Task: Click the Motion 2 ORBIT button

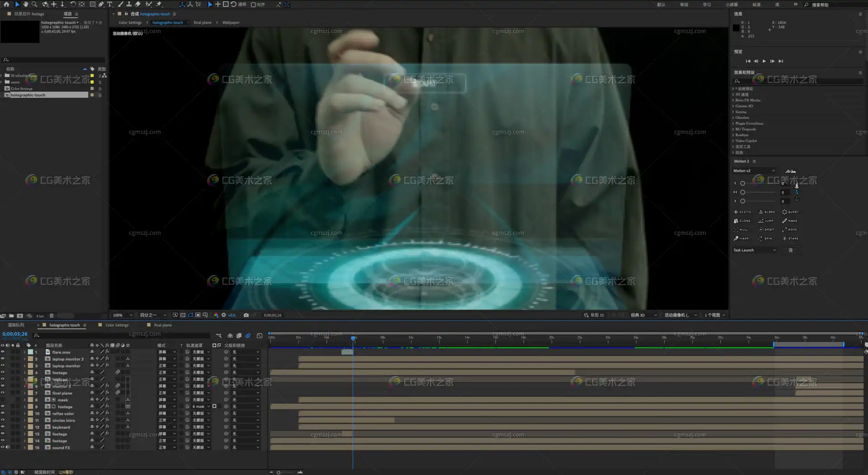Action: pos(766,229)
